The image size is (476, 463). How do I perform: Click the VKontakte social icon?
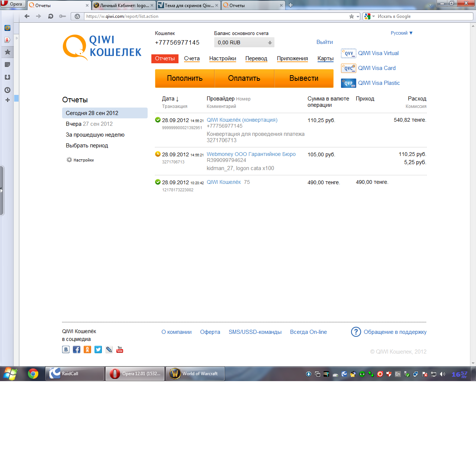pos(66,349)
